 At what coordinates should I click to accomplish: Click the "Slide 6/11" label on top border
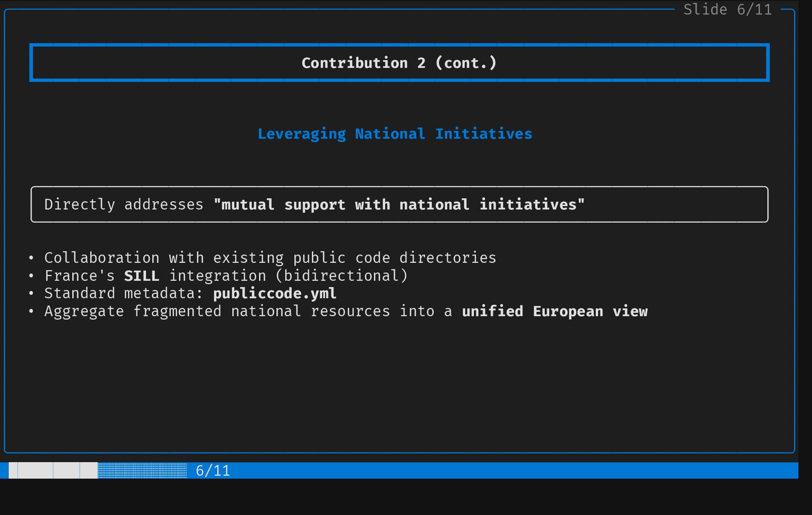[727, 10]
